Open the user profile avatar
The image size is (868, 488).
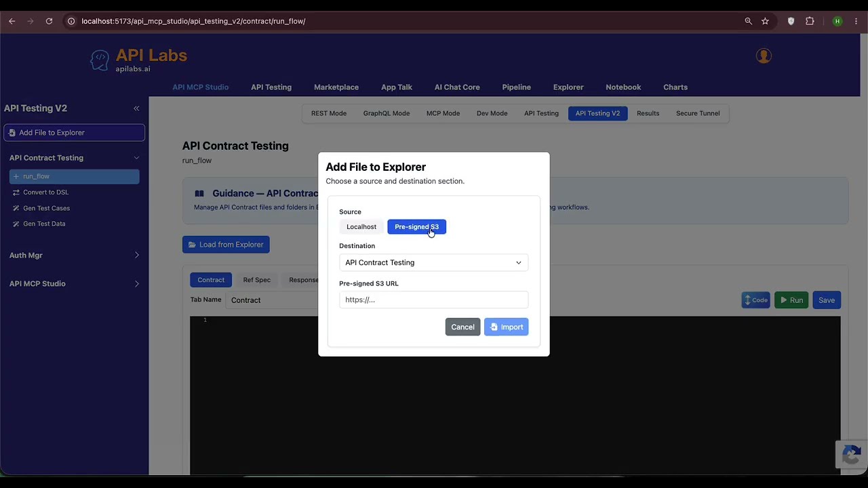tap(764, 56)
